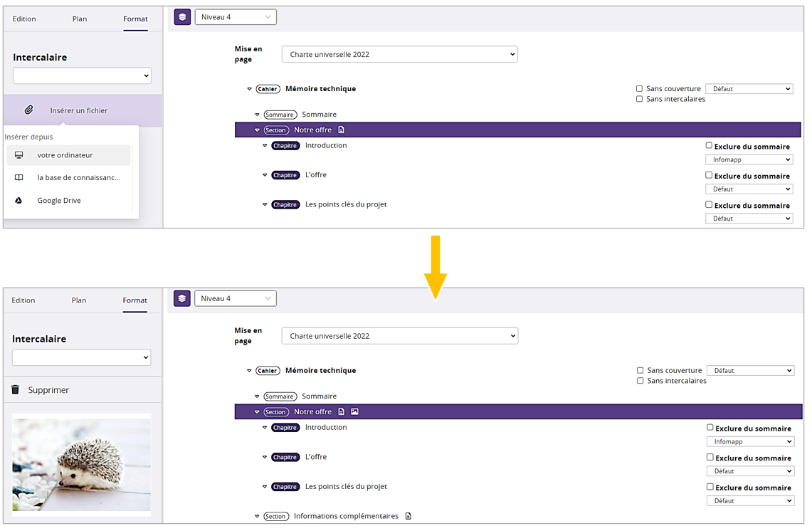Viewport: 812px width, 531px height.
Task: Click the purple layers icon in the upper screenshot
Action: [x=182, y=17]
